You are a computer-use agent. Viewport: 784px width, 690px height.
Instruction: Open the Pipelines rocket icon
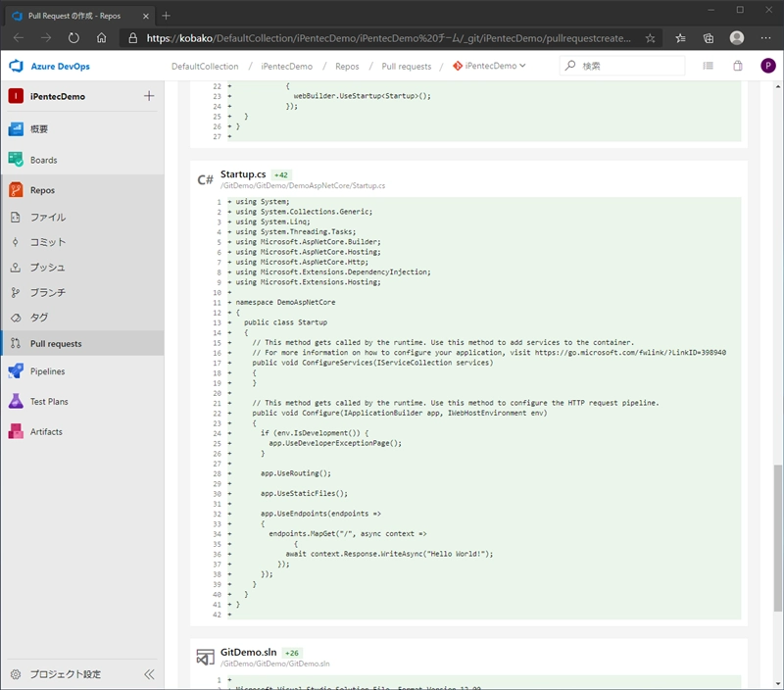(x=16, y=371)
